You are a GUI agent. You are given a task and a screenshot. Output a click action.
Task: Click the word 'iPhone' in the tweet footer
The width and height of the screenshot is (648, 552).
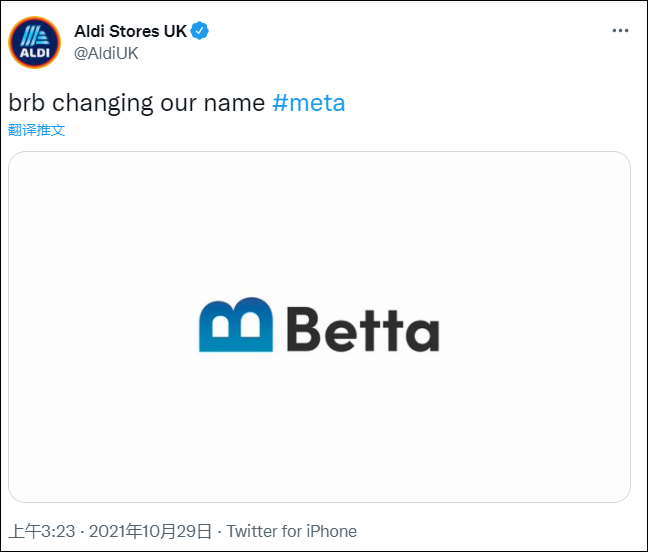(330, 531)
